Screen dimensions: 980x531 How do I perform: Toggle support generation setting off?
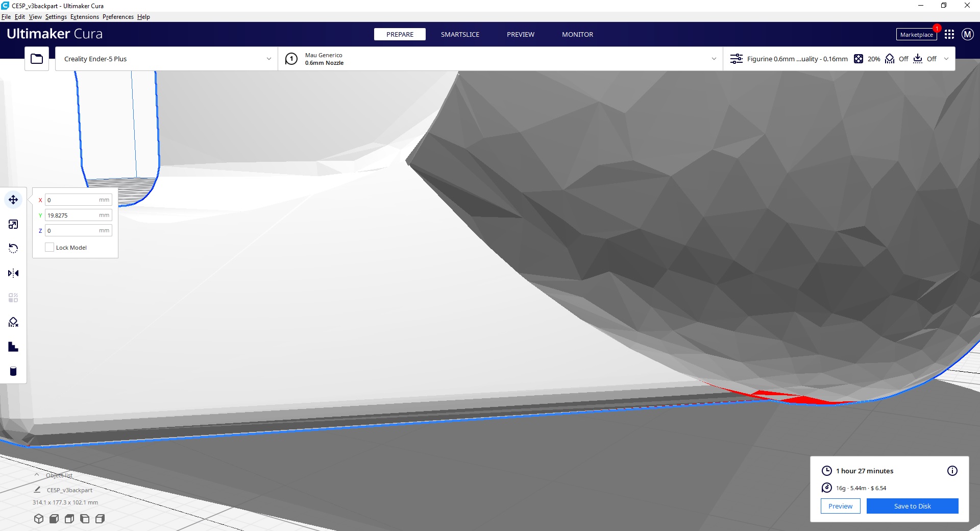896,59
